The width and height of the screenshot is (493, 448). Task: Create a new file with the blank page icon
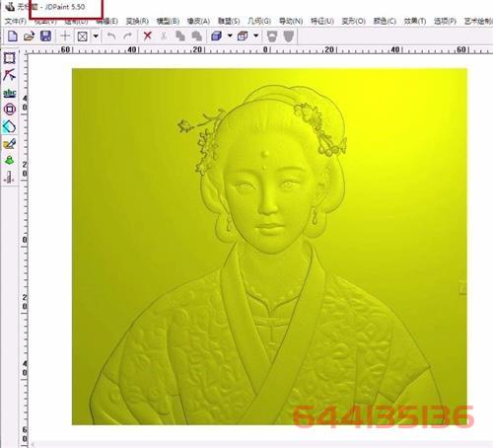coord(12,36)
